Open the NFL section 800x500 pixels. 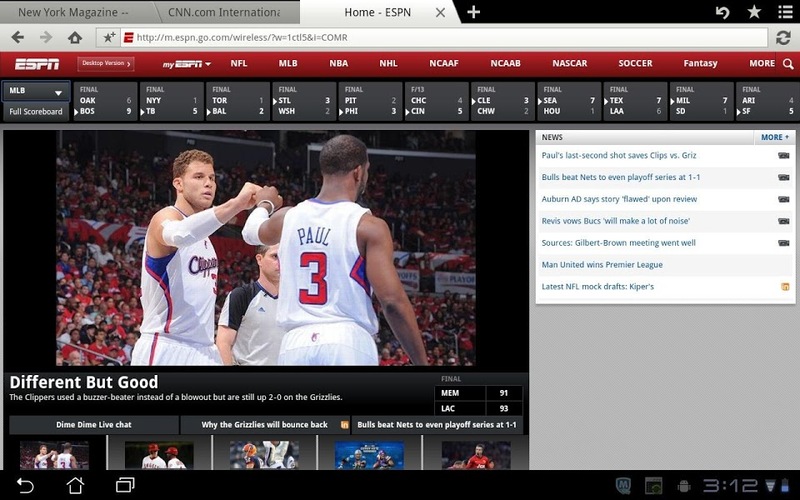click(x=239, y=63)
